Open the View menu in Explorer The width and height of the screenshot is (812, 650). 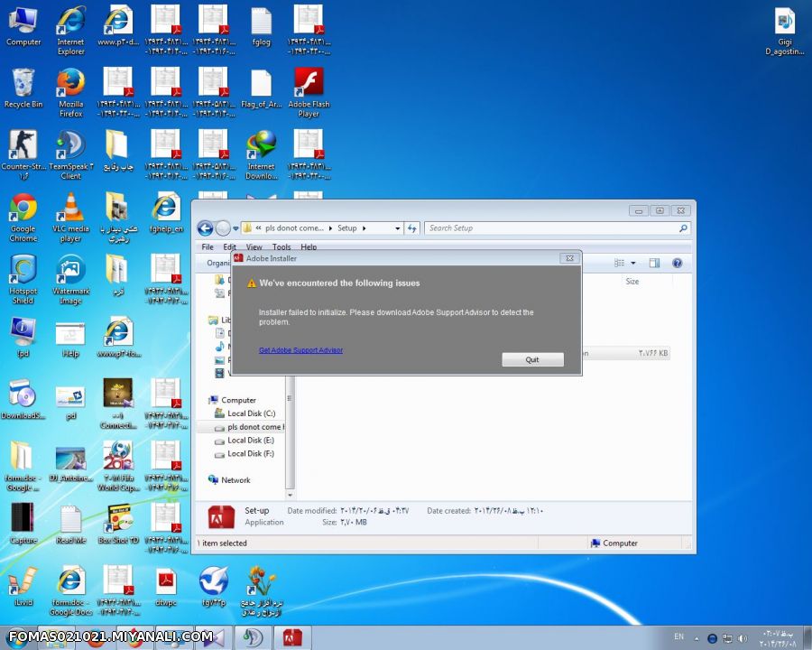(x=254, y=246)
